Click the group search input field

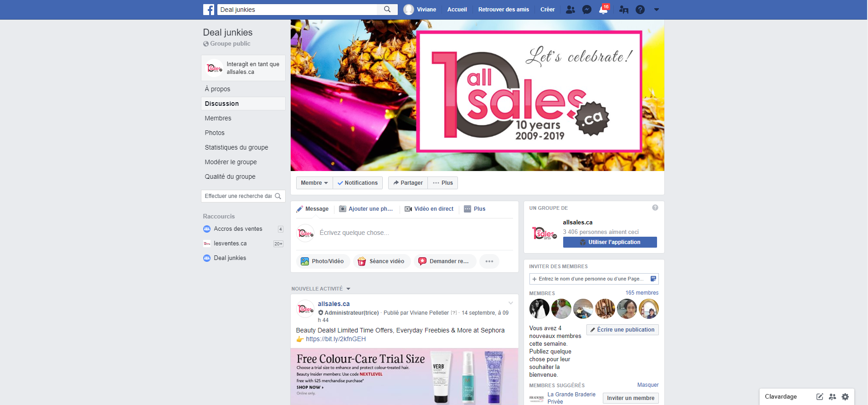(238, 196)
